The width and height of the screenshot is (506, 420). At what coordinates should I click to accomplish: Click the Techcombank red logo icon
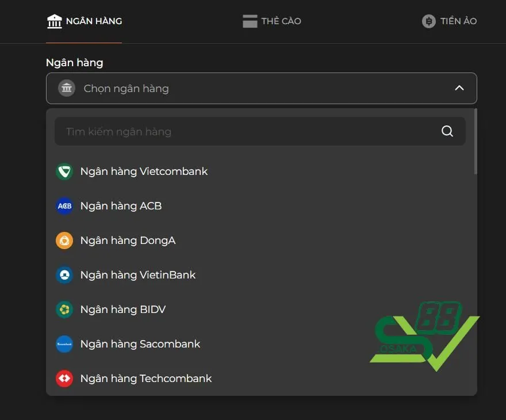[64, 379]
